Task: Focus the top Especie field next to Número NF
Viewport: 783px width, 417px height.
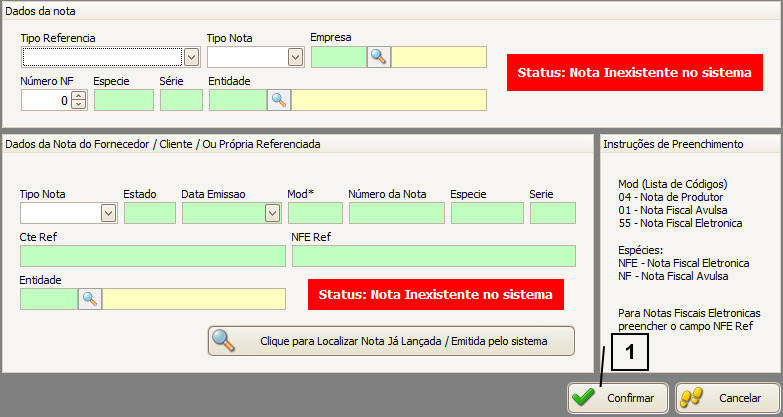Action: pyautogui.click(x=124, y=100)
